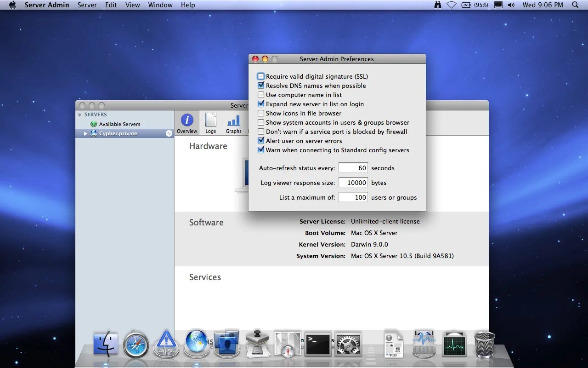Close the Server Admin Preferences window
588x368 pixels.
tap(255, 59)
